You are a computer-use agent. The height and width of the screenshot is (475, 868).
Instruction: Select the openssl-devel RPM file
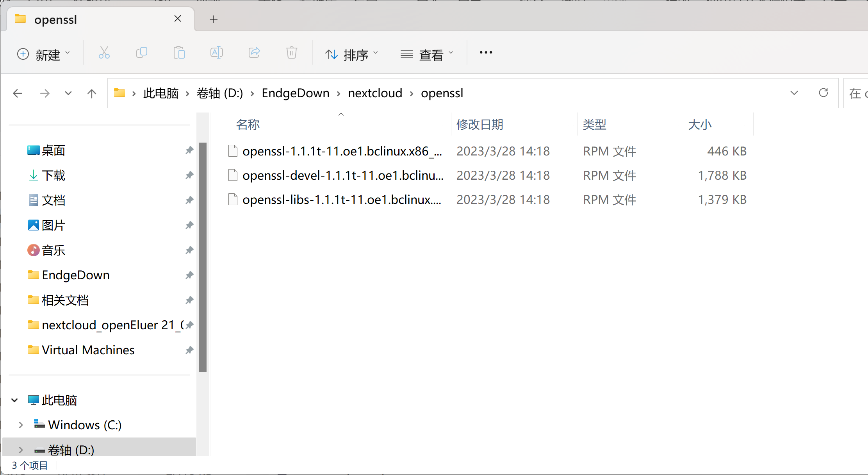(x=342, y=175)
